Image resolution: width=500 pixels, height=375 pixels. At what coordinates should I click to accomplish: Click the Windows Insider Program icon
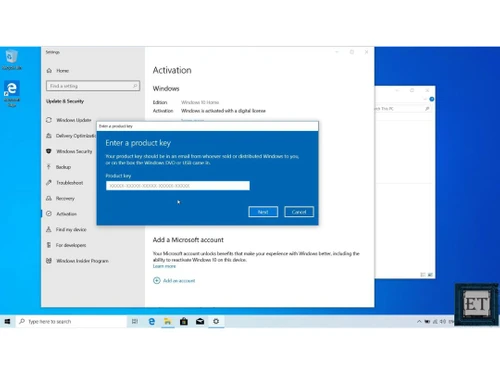pyautogui.click(x=49, y=261)
